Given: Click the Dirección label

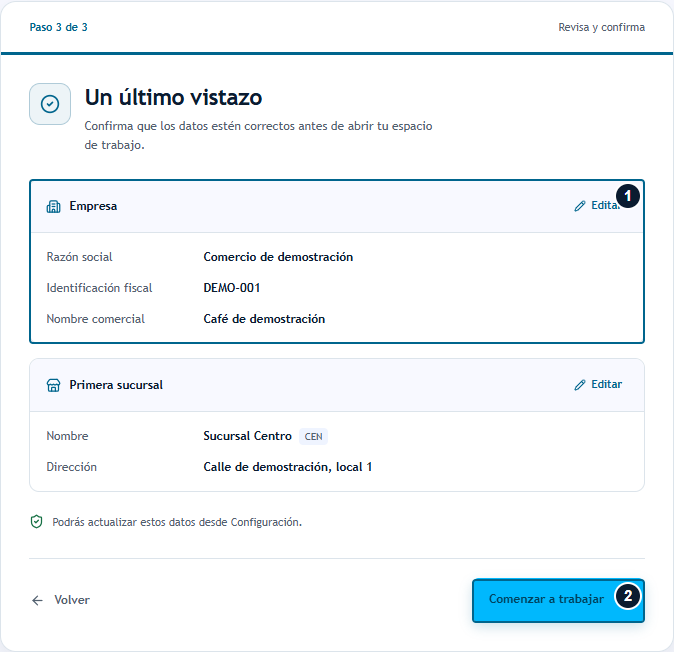Looking at the screenshot, I should [x=71, y=467].
